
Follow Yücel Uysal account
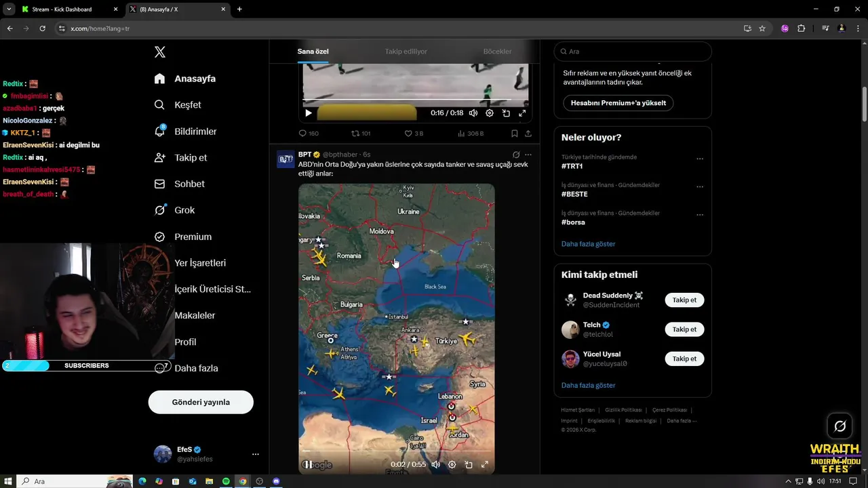[684, 359]
